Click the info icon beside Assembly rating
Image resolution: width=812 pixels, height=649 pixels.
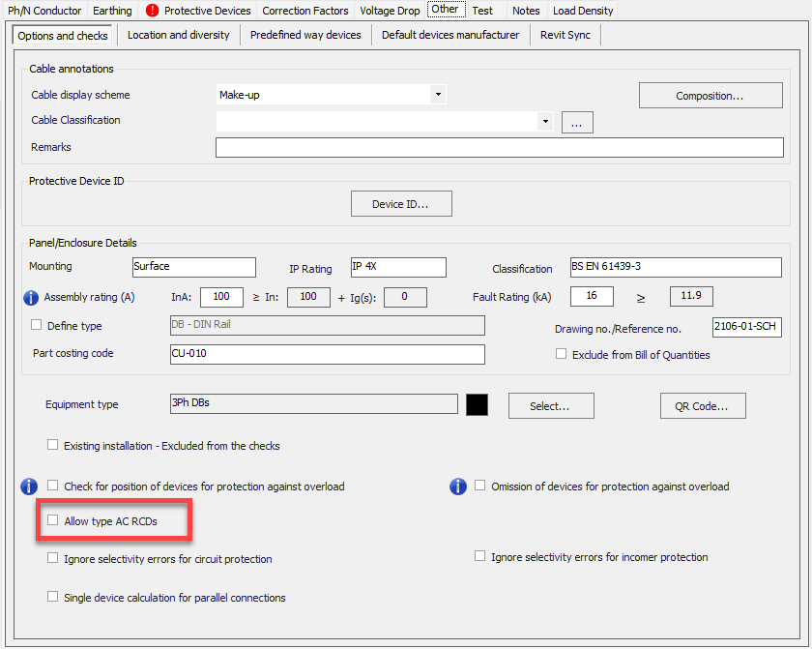tap(30, 298)
